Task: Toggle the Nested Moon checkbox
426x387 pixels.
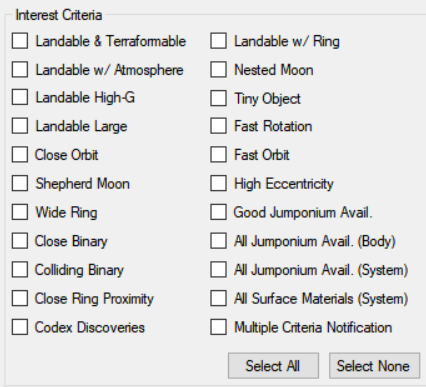Action: 218,70
